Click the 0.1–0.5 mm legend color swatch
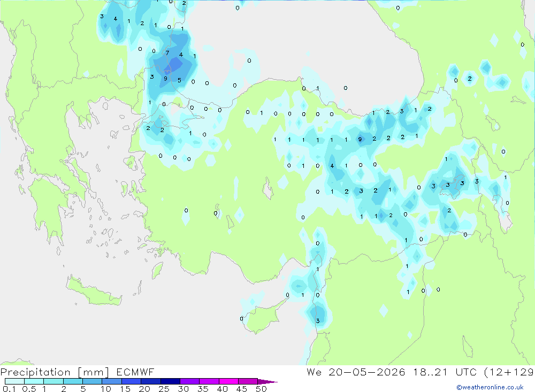535x392 pixels. click(x=14, y=381)
